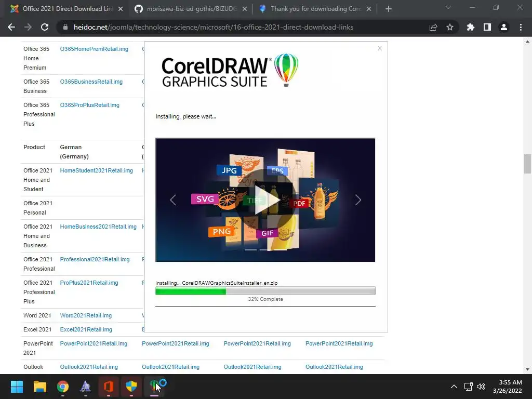Open the Chrome profile icon

click(x=504, y=27)
